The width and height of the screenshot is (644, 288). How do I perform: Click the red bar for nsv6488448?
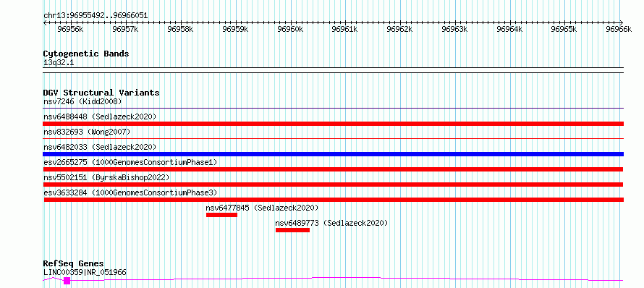point(333,124)
